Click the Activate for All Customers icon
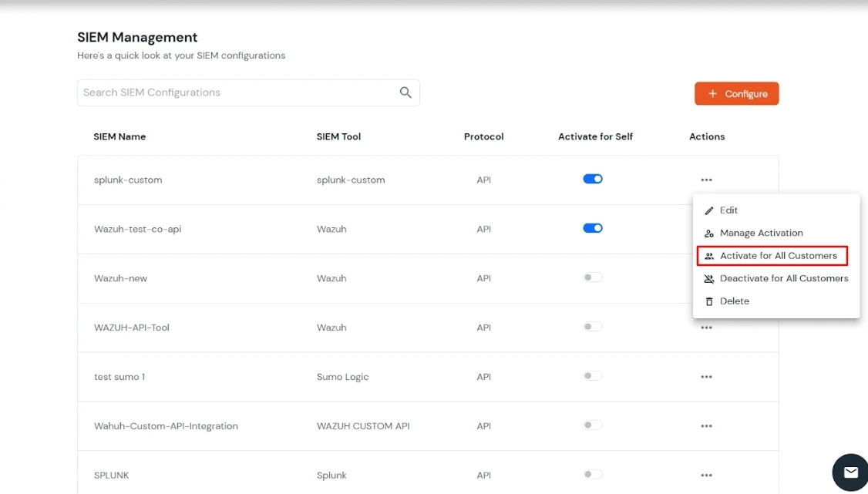Image resolution: width=868 pixels, height=494 pixels. (x=709, y=256)
